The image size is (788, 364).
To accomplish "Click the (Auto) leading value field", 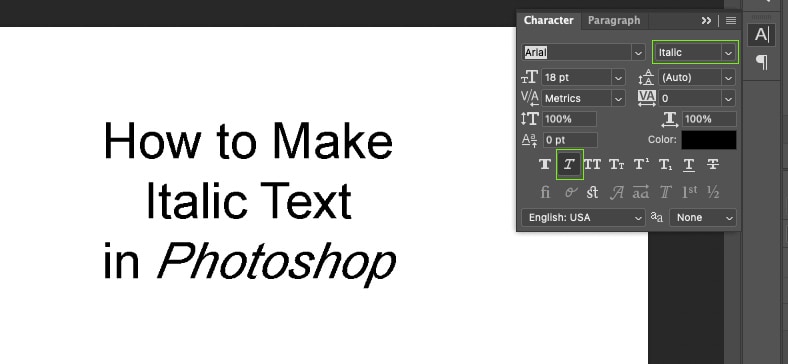I will click(x=690, y=78).
